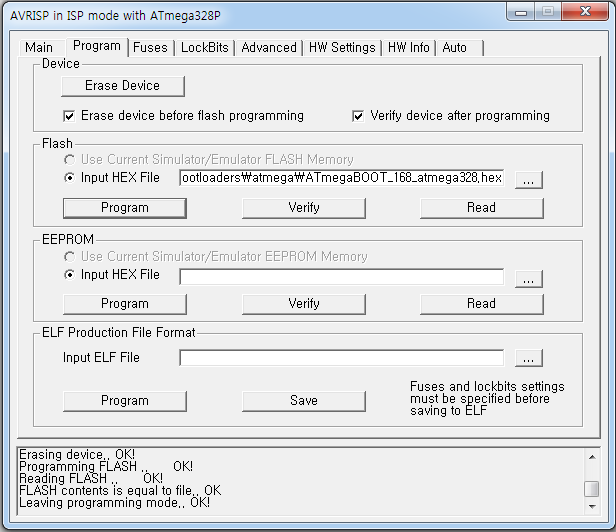Viewport: 616px width, 532px height.
Task: Switch to the Auto tab
Action: tap(459, 48)
